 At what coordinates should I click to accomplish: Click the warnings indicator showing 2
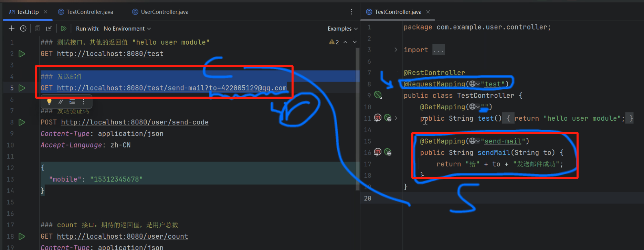334,42
